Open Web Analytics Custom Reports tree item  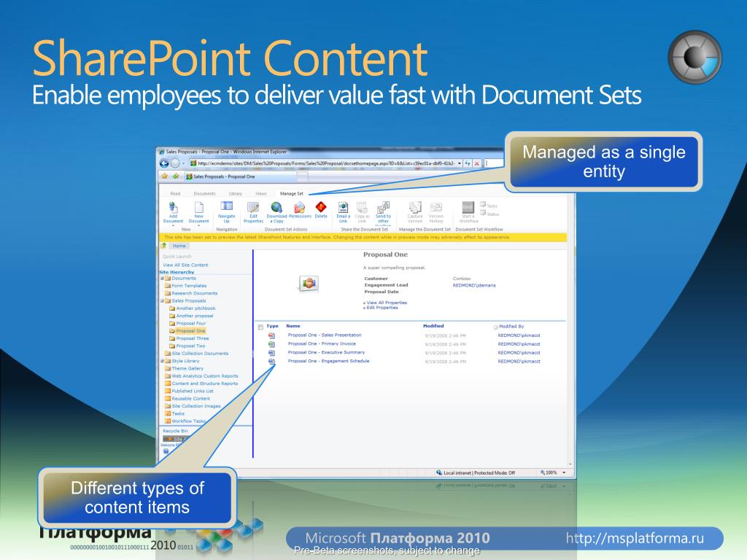click(205, 376)
